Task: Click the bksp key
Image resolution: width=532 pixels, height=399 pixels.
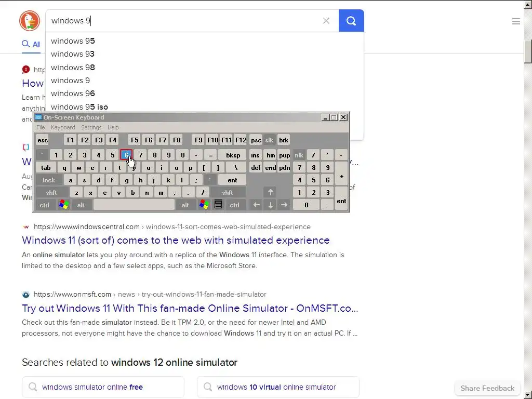Action: (233, 155)
